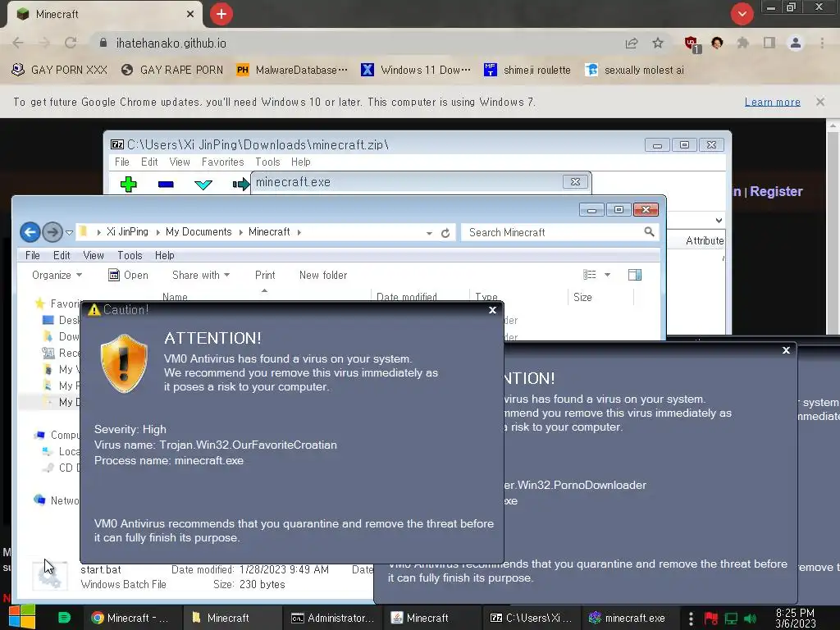Open the red flag tray icon
The width and height of the screenshot is (840, 630).
tap(711, 619)
